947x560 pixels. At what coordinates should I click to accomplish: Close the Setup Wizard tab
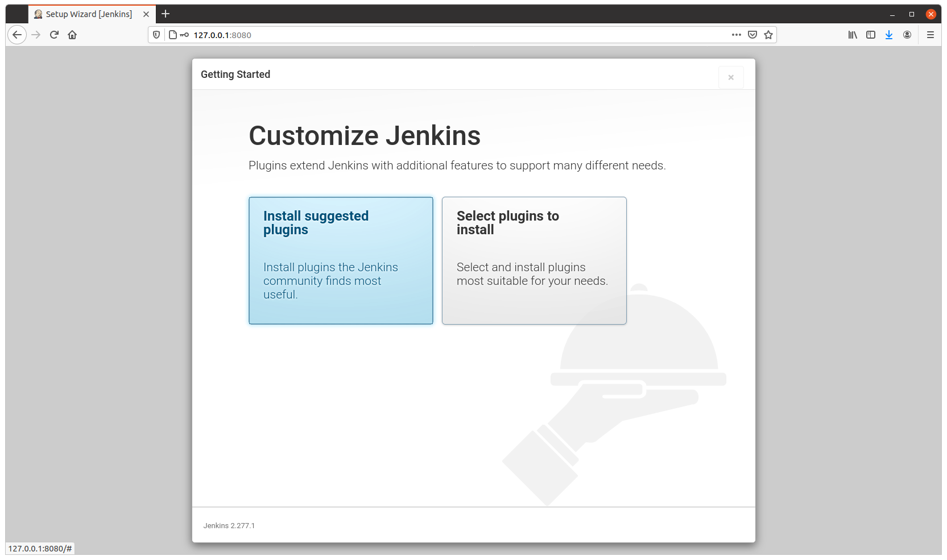(146, 14)
